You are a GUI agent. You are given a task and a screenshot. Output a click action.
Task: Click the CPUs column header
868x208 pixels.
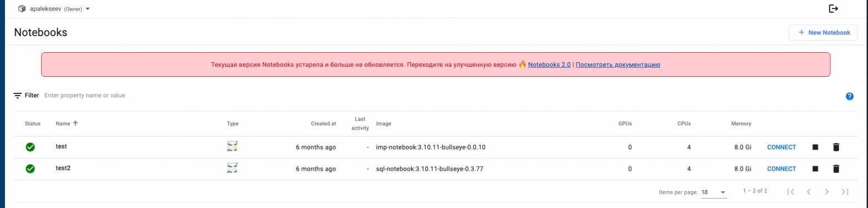[683, 123]
